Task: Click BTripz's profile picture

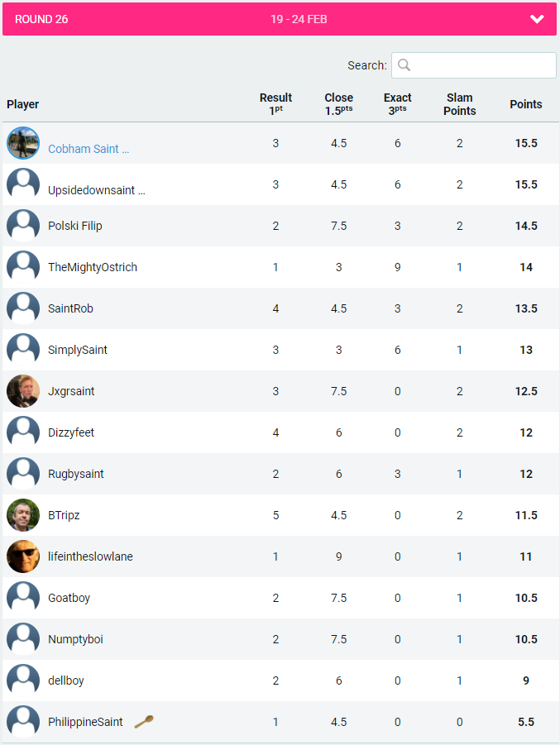Action: pos(23,515)
